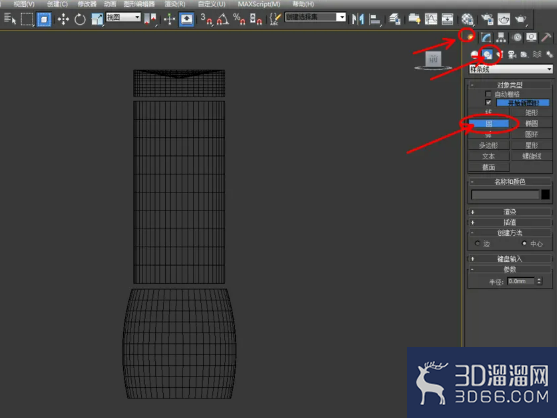This screenshot has width=557, height=418.
Task: Open the 图形编辑器 menu
Action: click(x=139, y=4)
